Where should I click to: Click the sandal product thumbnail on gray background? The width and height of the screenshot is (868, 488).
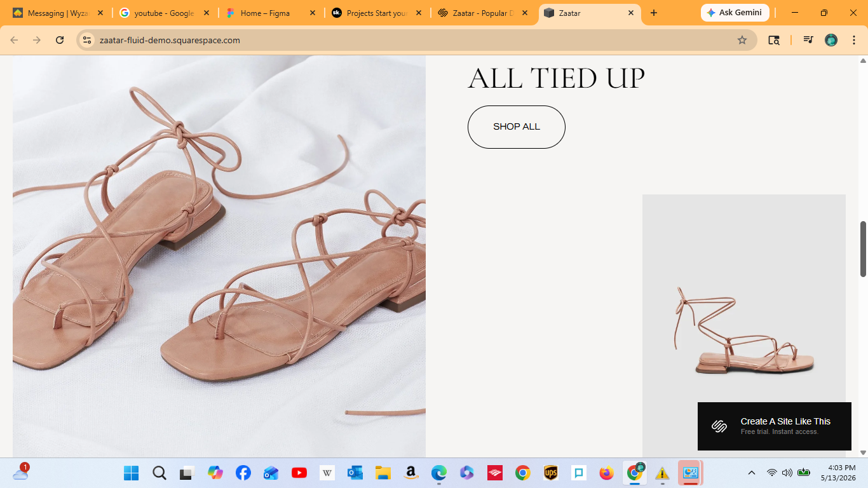tap(743, 325)
